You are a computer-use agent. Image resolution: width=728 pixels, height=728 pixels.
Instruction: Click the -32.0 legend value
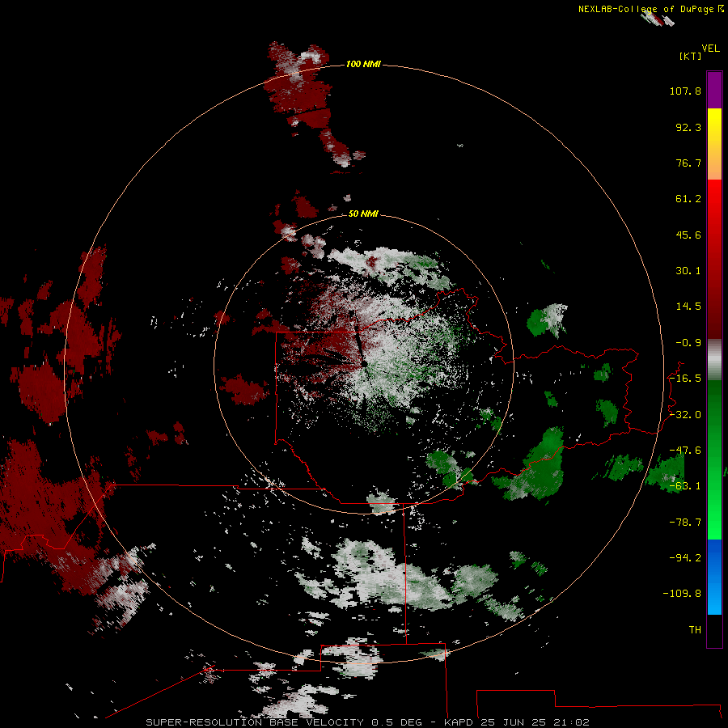point(685,415)
